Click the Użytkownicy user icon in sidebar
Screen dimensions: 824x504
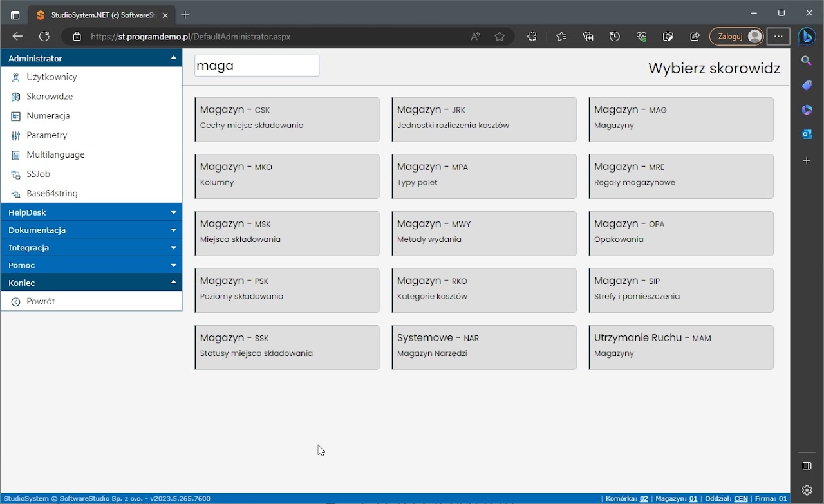click(16, 77)
